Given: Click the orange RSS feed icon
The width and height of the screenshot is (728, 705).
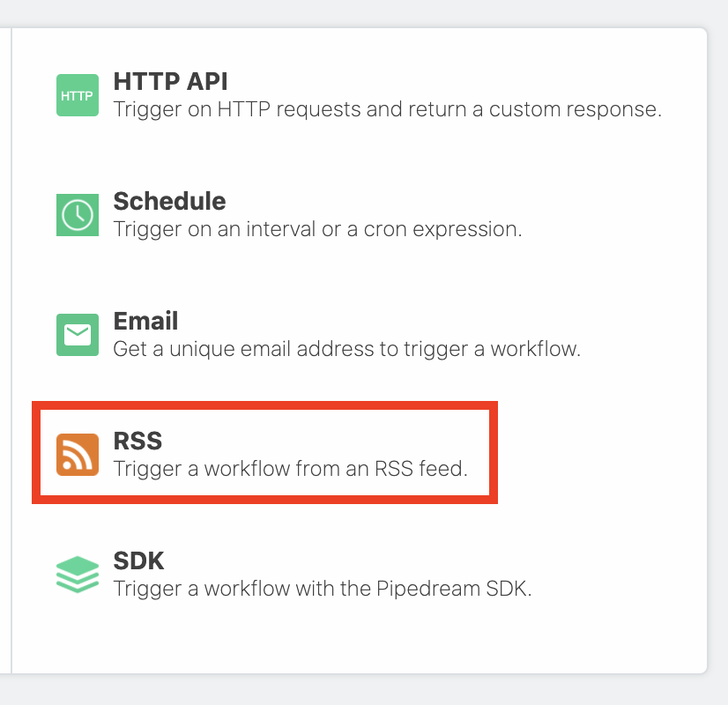Looking at the screenshot, I should (77, 454).
